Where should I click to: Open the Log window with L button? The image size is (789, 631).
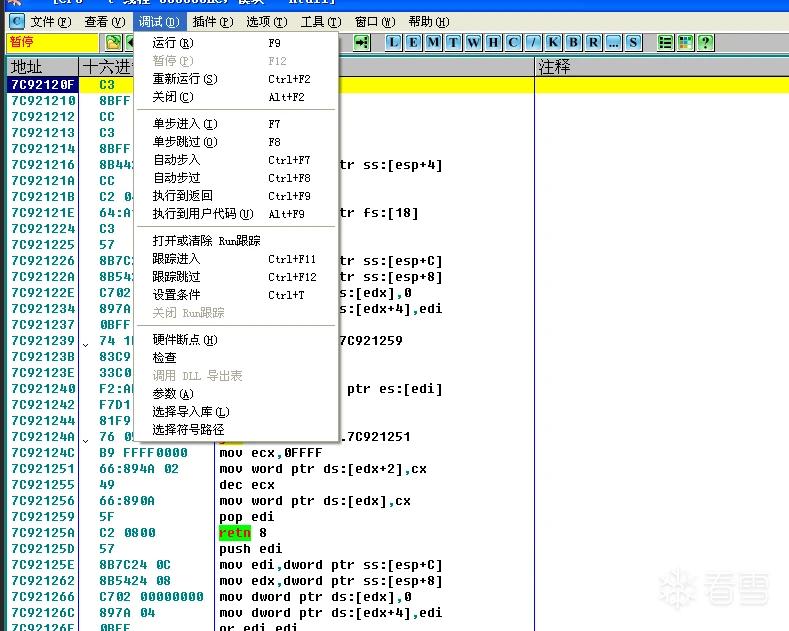pyautogui.click(x=393, y=43)
